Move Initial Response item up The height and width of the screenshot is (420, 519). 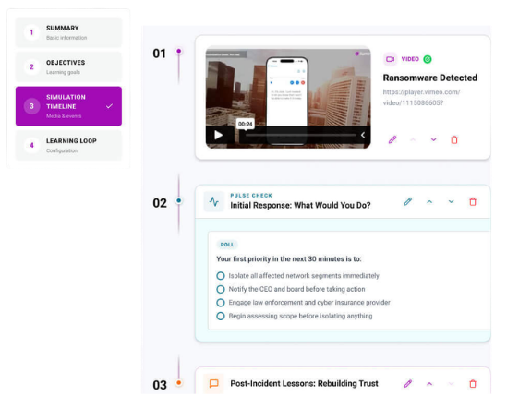pyautogui.click(x=429, y=201)
